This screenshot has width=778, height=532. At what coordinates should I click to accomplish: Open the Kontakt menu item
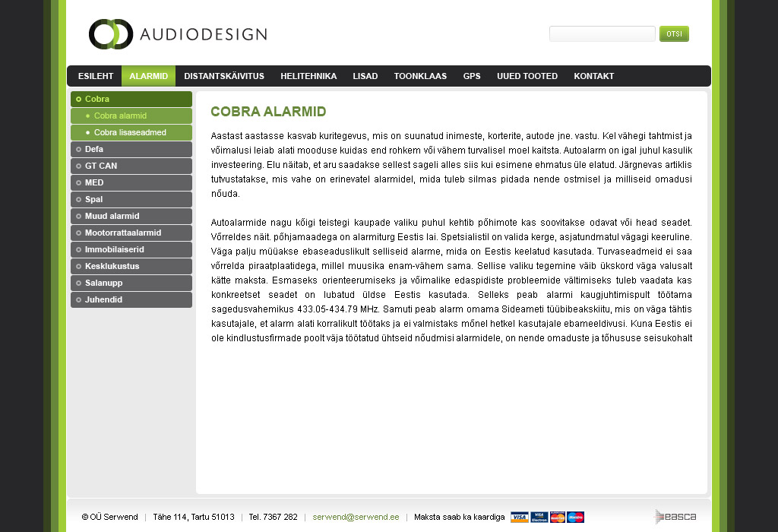(594, 76)
